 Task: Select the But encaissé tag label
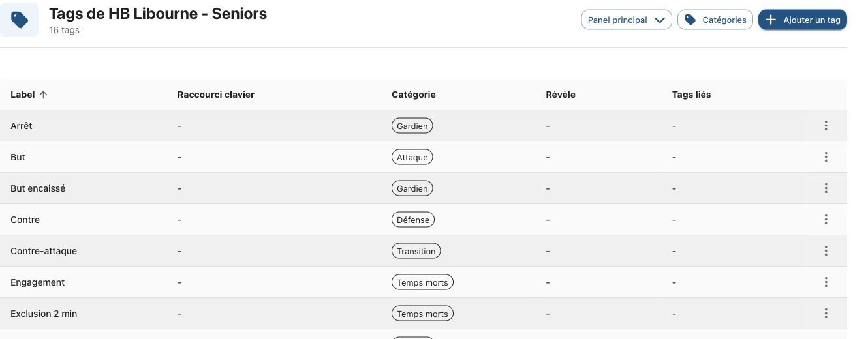pyautogui.click(x=38, y=188)
